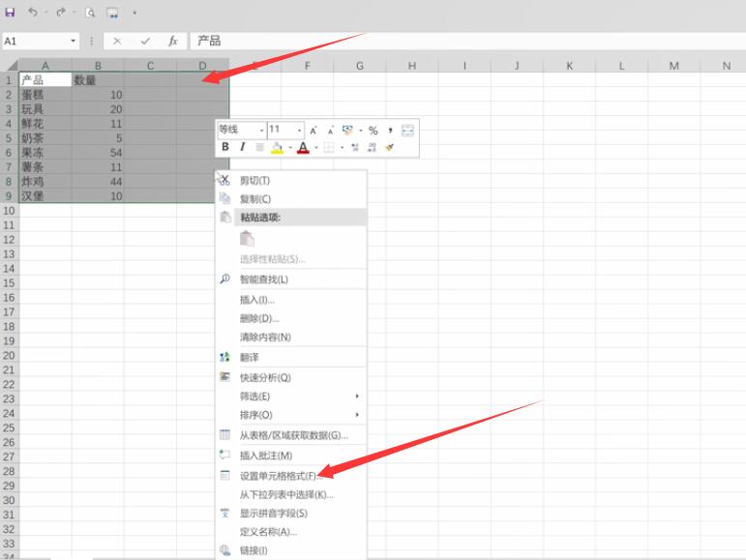Select column K header
This screenshot has width=746, height=560.
(569, 66)
